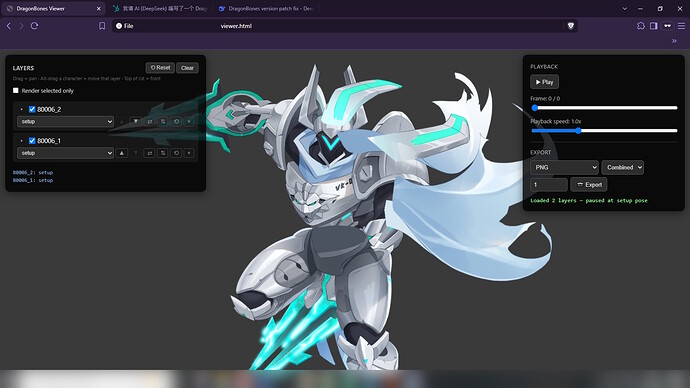Reset the position of layer 80006_2
690x388 pixels.
coord(176,121)
